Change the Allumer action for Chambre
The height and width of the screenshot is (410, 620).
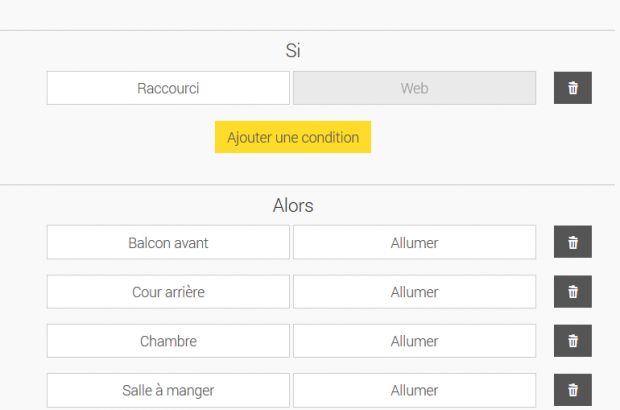click(414, 341)
